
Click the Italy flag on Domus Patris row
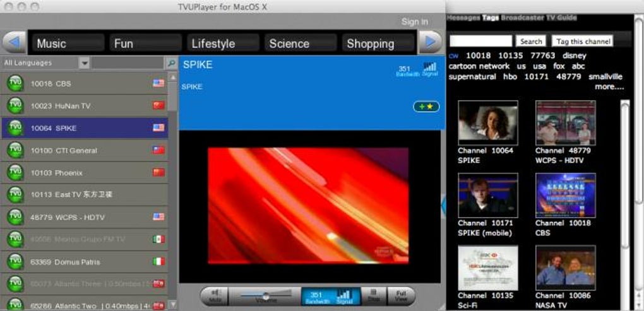(x=158, y=261)
